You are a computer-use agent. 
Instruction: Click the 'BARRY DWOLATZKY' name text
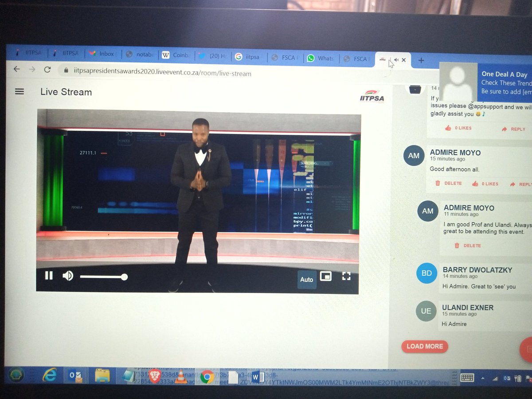point(477,270)
